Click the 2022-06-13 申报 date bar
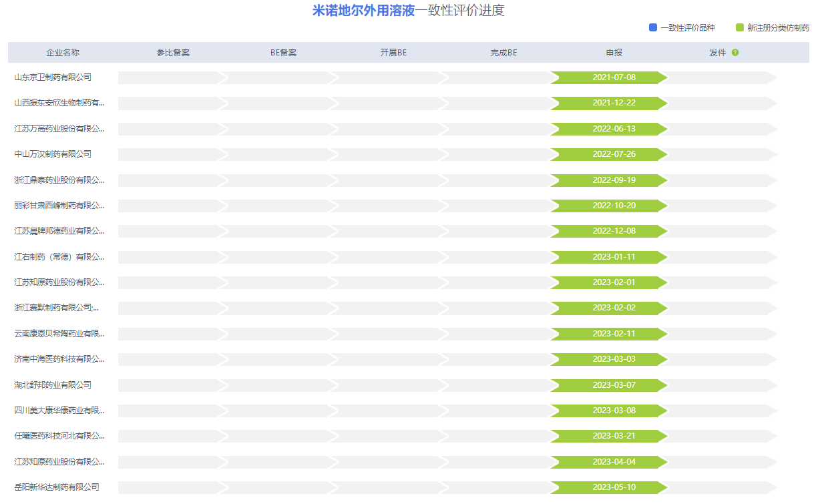The width and height of the screenshot is (814, 504). 609,129
